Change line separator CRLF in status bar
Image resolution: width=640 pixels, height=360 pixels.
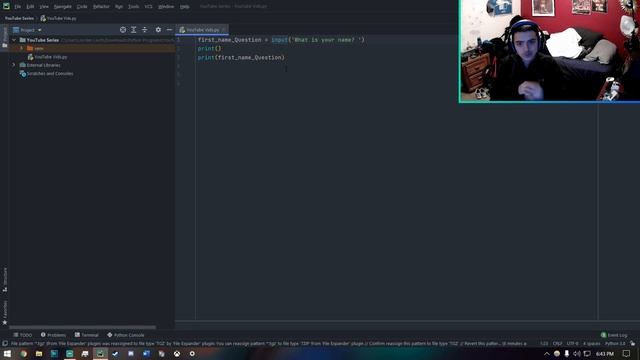557,344
